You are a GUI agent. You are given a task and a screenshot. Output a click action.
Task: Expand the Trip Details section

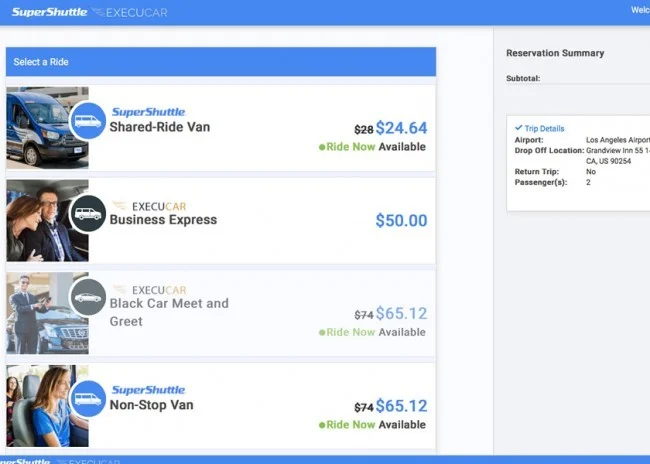(x=544, y=128)
